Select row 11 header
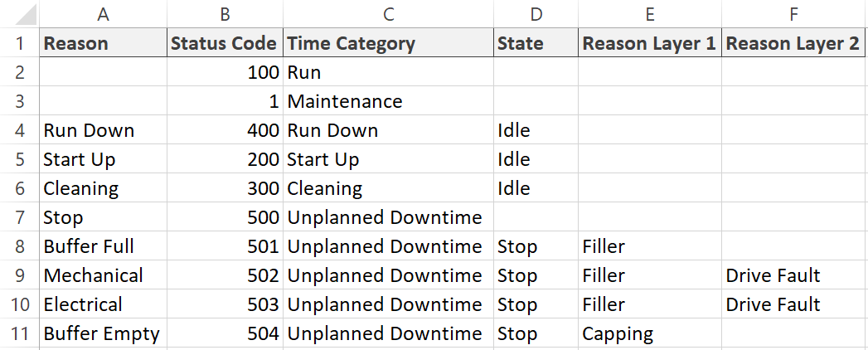 [19, 333]
